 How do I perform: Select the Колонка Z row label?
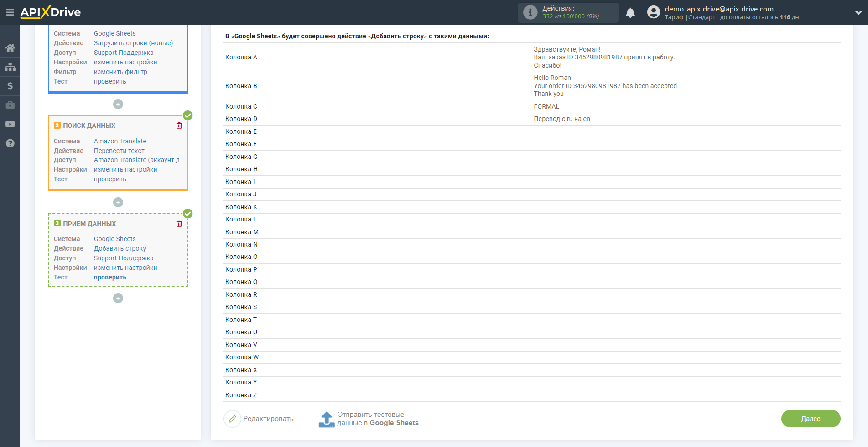(x=241, y=395)
